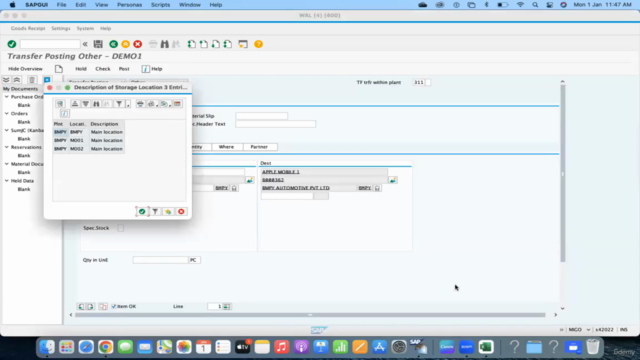Click the Find binoculars icon in popup
Image resolution: width=640 pixels, height=360 pixels.
[96, 104]
